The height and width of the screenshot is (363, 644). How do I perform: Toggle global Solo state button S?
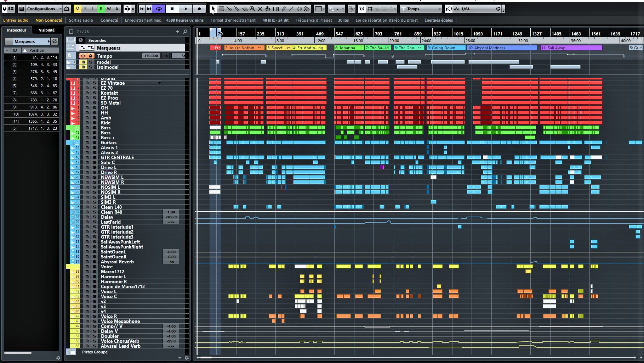click(85, 9)
